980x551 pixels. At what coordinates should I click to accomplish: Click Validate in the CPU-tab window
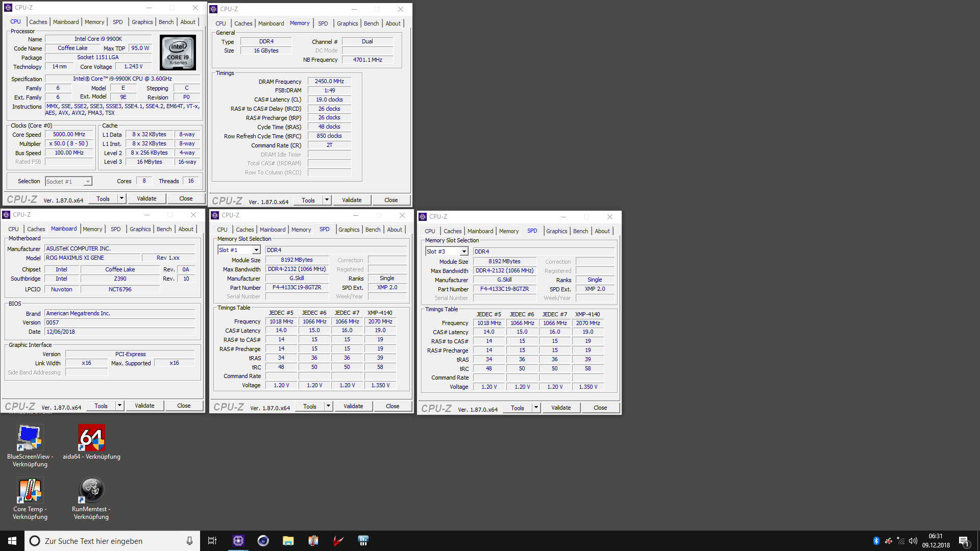pos(146,198)
